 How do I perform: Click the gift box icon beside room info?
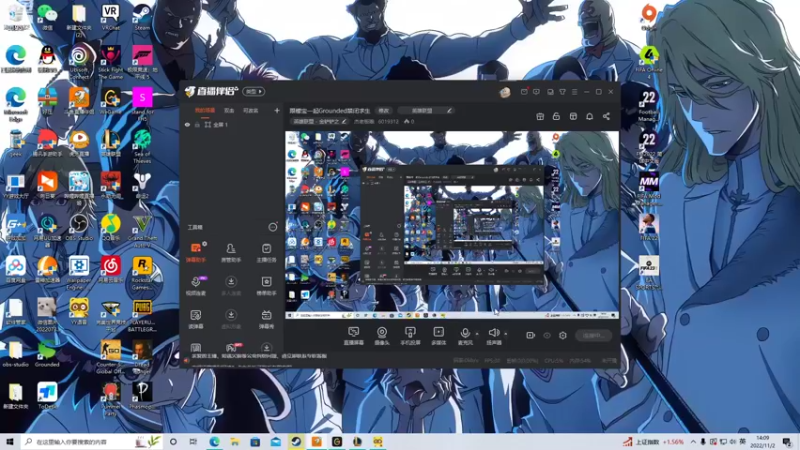pyautogui.click(x=540, y=116)
